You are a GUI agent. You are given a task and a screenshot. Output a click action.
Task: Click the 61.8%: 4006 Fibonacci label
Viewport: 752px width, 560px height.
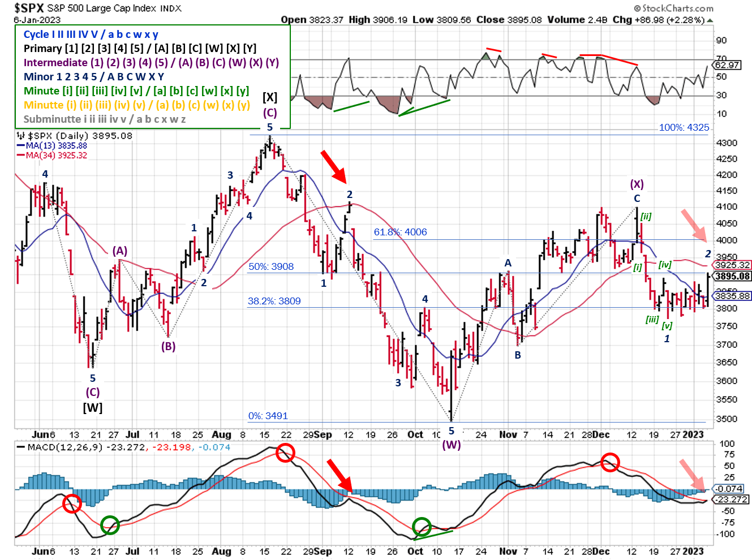coord(400,232)
